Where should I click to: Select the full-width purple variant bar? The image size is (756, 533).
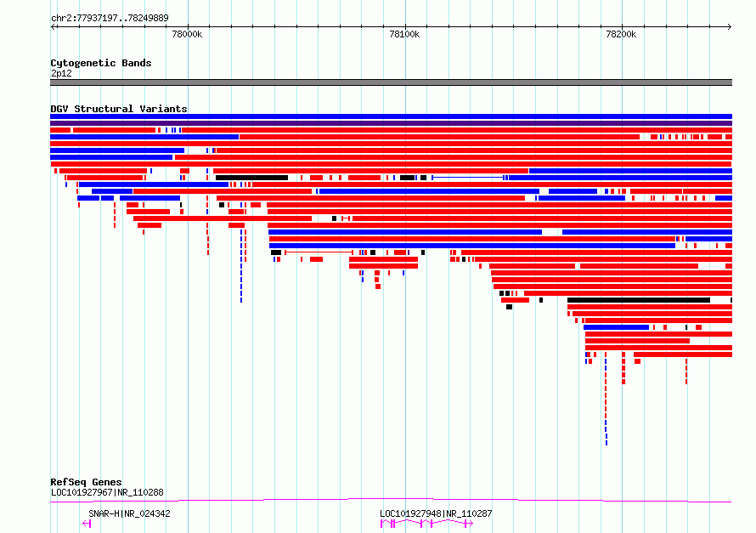click(391, 123)
